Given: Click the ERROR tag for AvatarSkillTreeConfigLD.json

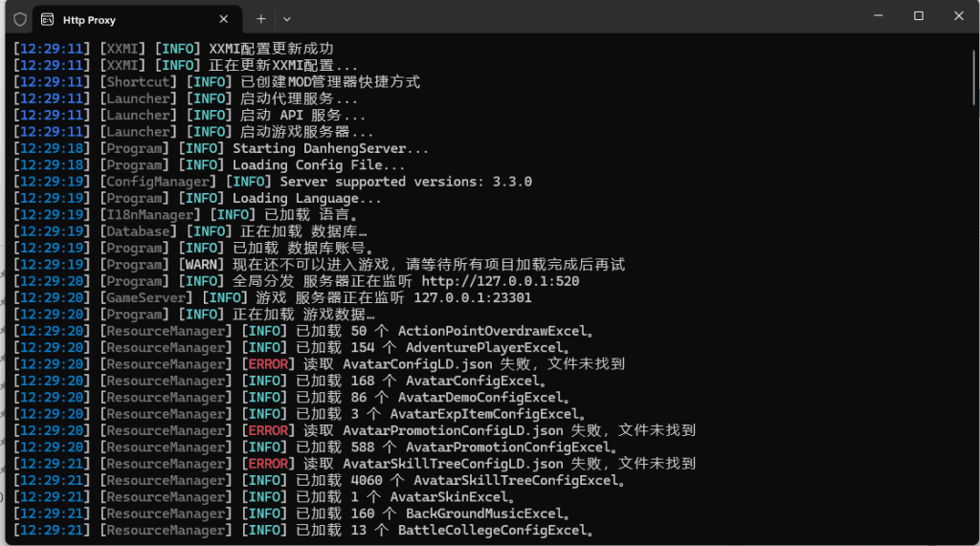Looking at the screenshot, I should point(268,464).
